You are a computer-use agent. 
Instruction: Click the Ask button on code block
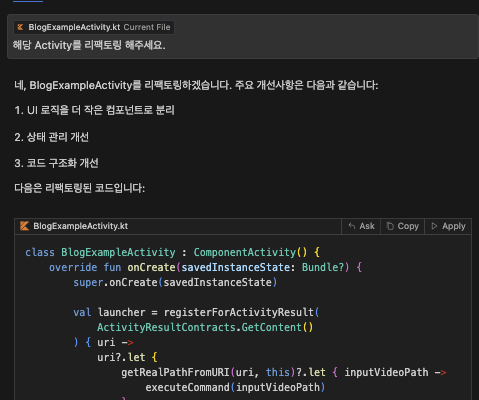(x=361, y=226)
